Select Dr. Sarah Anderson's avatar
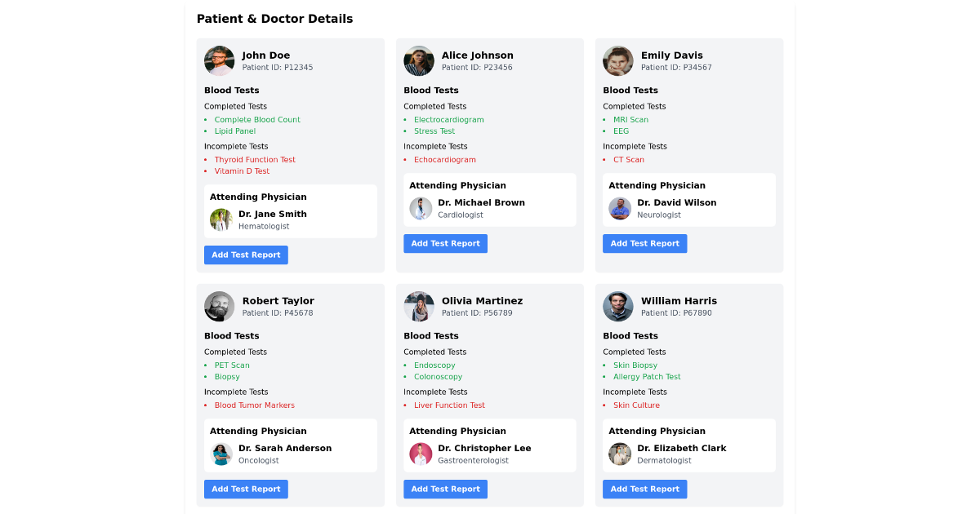Image resolution: width=980 pixels, height=514 pixels. point(221,454)
